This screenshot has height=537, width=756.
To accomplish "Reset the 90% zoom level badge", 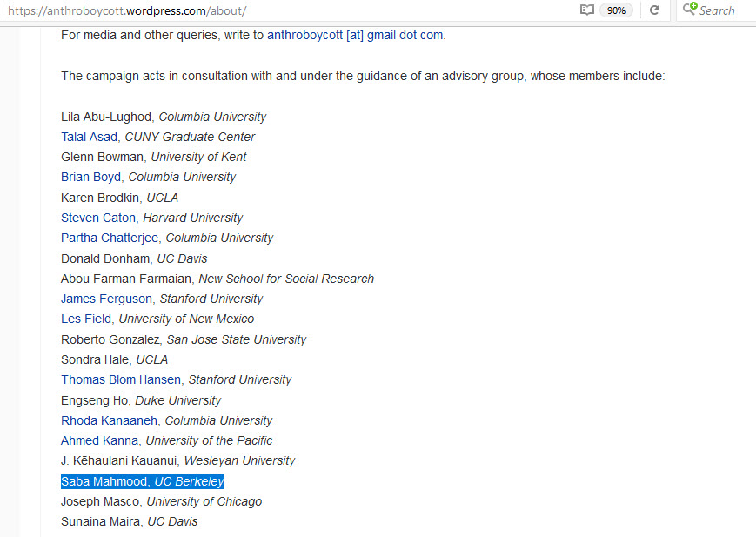I will tap(616, 10).
